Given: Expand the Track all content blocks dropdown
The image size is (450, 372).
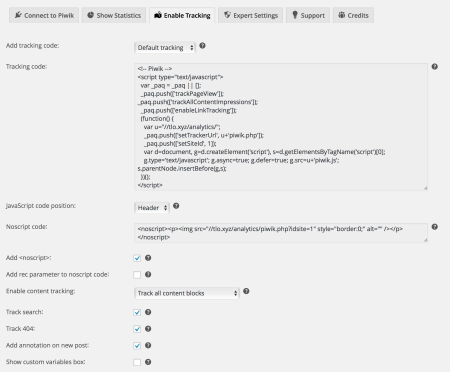Looking at the screenshot, I should pos(187,293).
